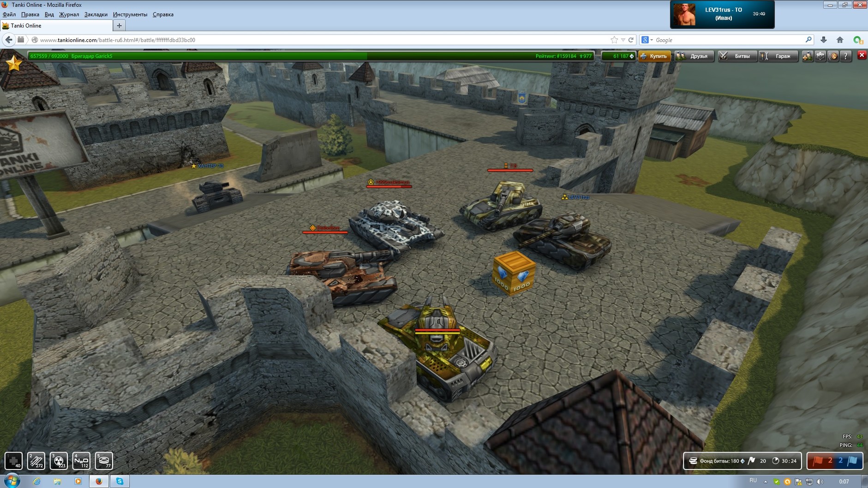The image size is (868, 488).
Task: Open the URL bar history dropdown
Action: (623, 40)
